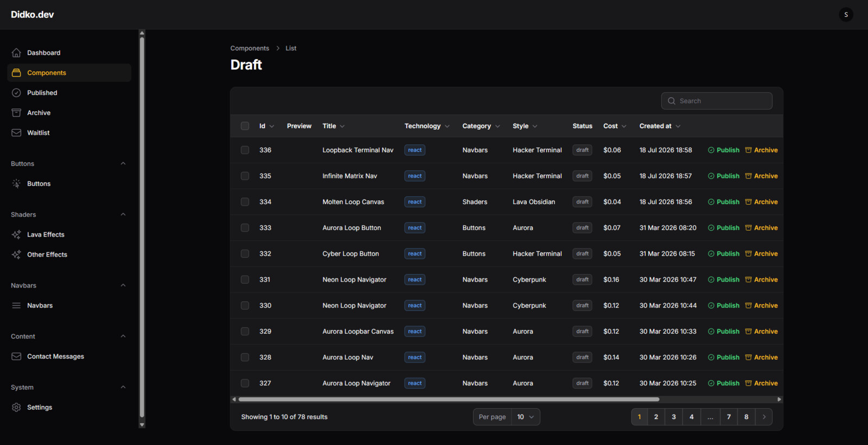Click the Archive box icon in sidebar
The height and width of the screenshot is (445, 868).
click(16, 113)
